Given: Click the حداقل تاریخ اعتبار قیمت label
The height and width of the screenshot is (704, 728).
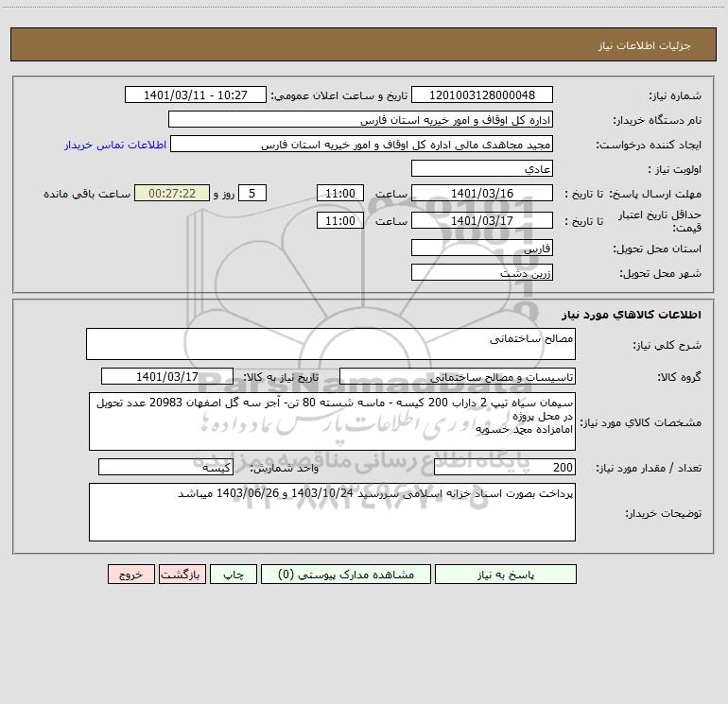Looking at the screenshot, I should pos(660,221).
